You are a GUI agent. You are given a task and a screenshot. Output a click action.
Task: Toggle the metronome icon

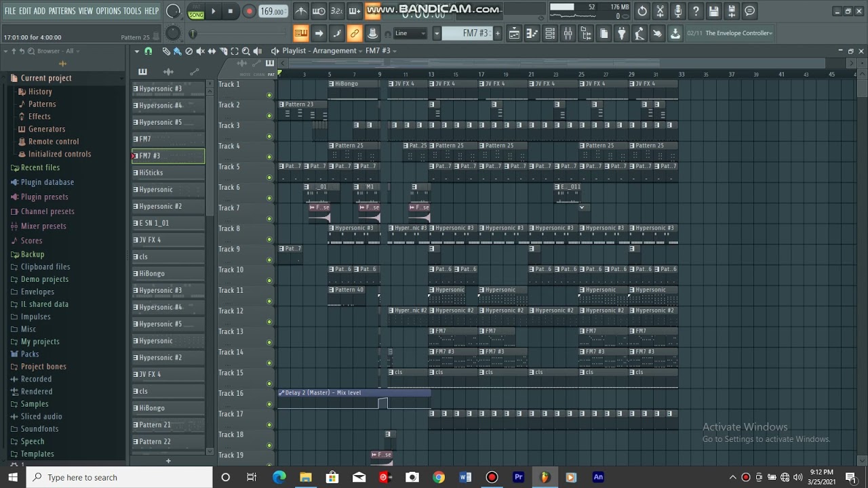click(x=301, y=11)
